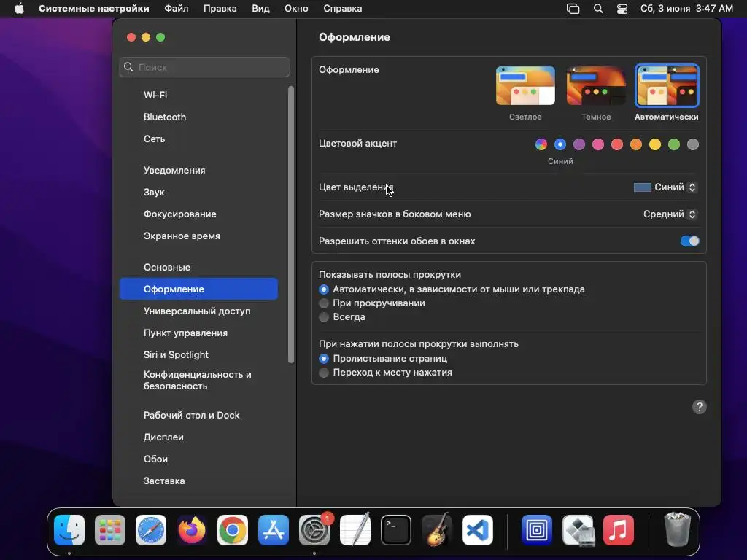Open the Файл menu
Viewport: 747px width, 560px height.
point(177,9)
